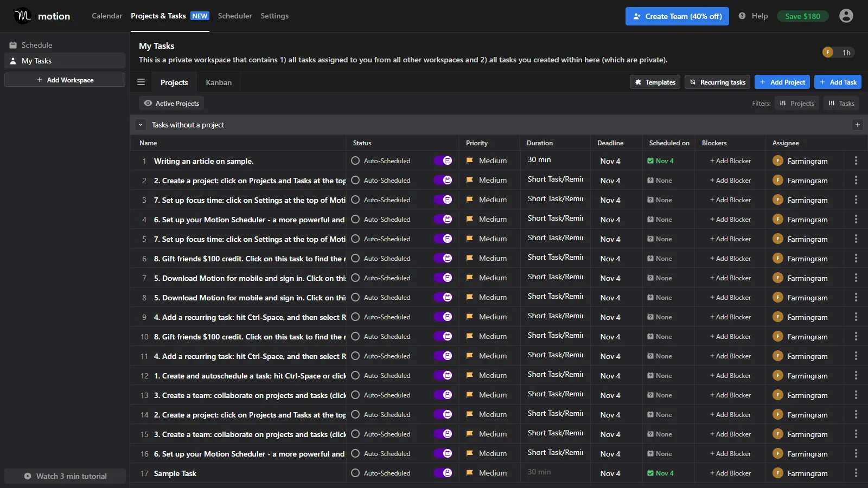Mark Writing an article task complete circle
Viewport: 868px width, 488px height.
pyautogui.click(x=355, y=160)
